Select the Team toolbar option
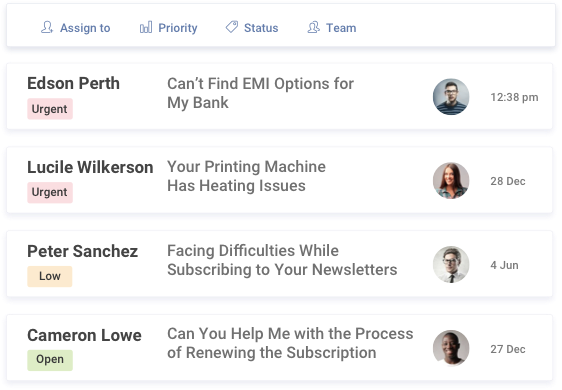 pyautogui.click(x=332, y=28)
